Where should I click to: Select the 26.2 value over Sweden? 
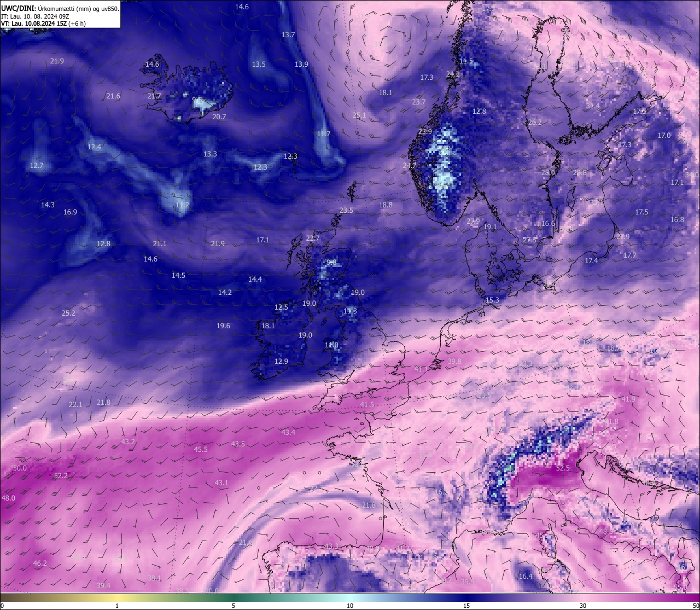(535, 123)
